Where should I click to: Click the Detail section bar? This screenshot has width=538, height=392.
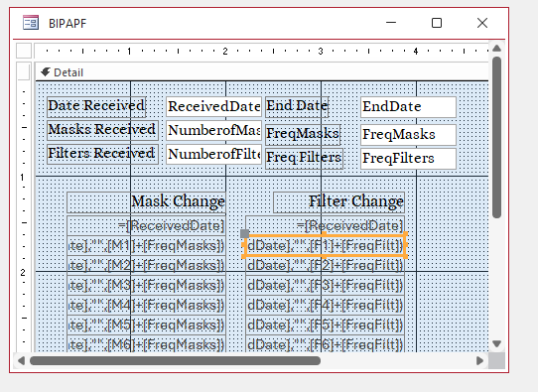pos(262,72)
